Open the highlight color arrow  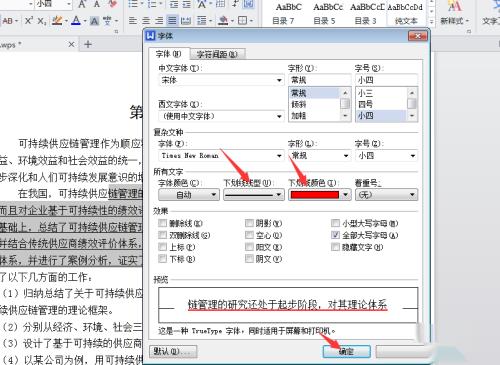click(66, 21)
